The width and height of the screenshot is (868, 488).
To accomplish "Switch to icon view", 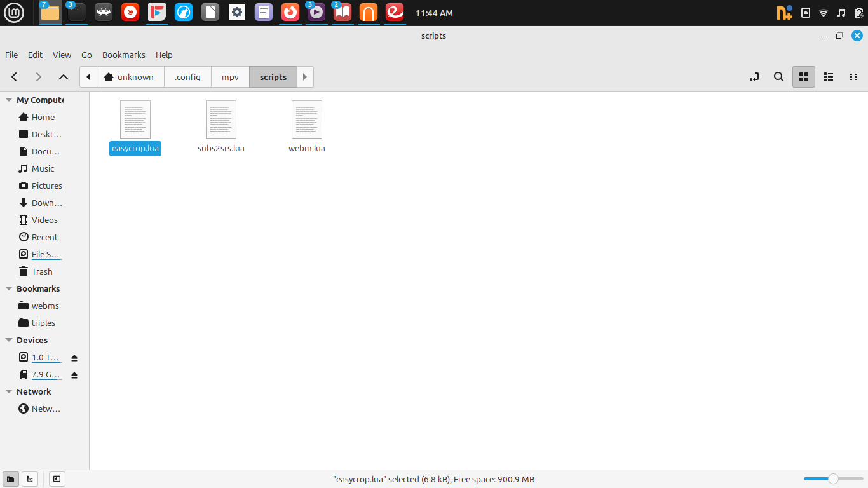I will pos(803,77).
